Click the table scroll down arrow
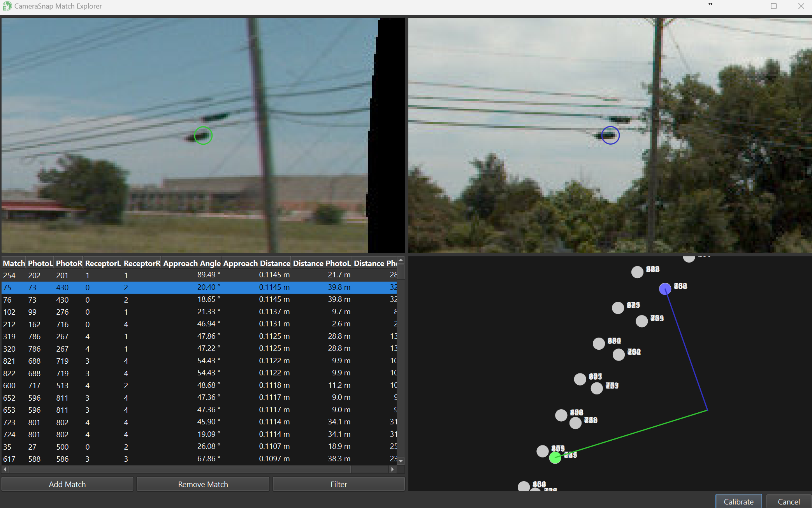The image size is (812, 508). tap(401, 461)
